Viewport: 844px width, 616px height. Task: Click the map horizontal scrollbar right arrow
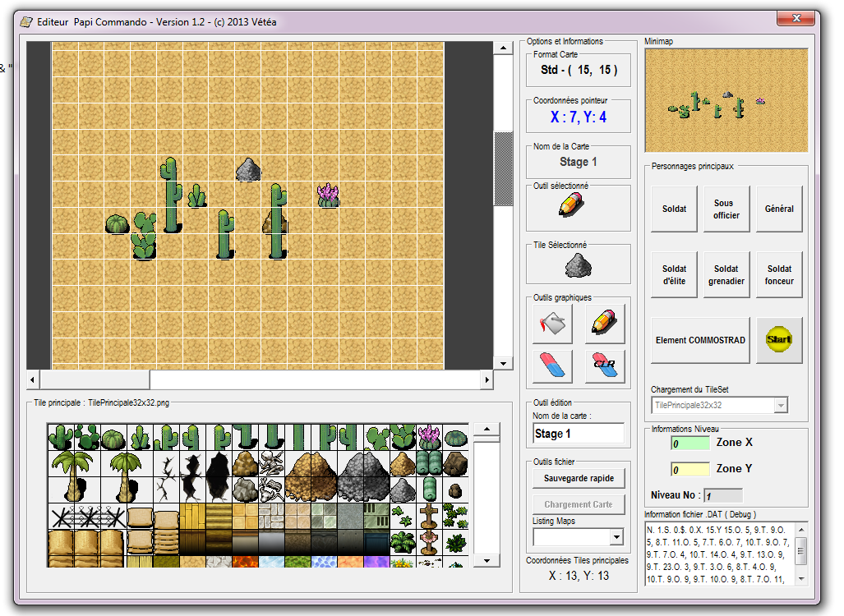[487, 380]
